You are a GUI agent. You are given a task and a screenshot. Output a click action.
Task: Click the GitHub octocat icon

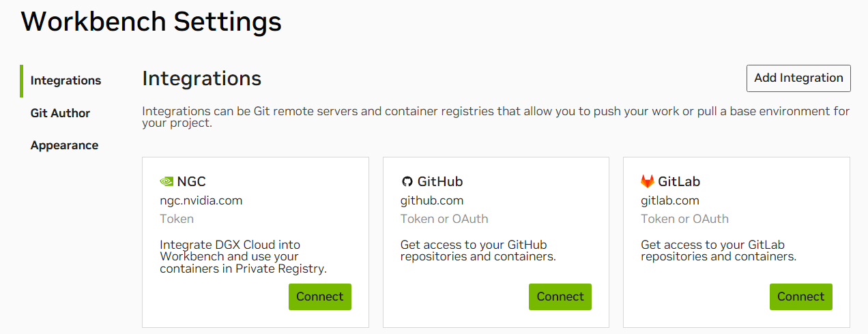pyautogui.click(x=407, y=182)
